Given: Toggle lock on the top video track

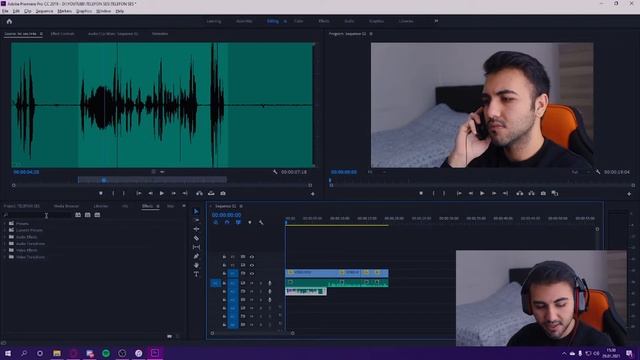Looking at the screenshot, I should pyautogui.click(x=224, y=257).
